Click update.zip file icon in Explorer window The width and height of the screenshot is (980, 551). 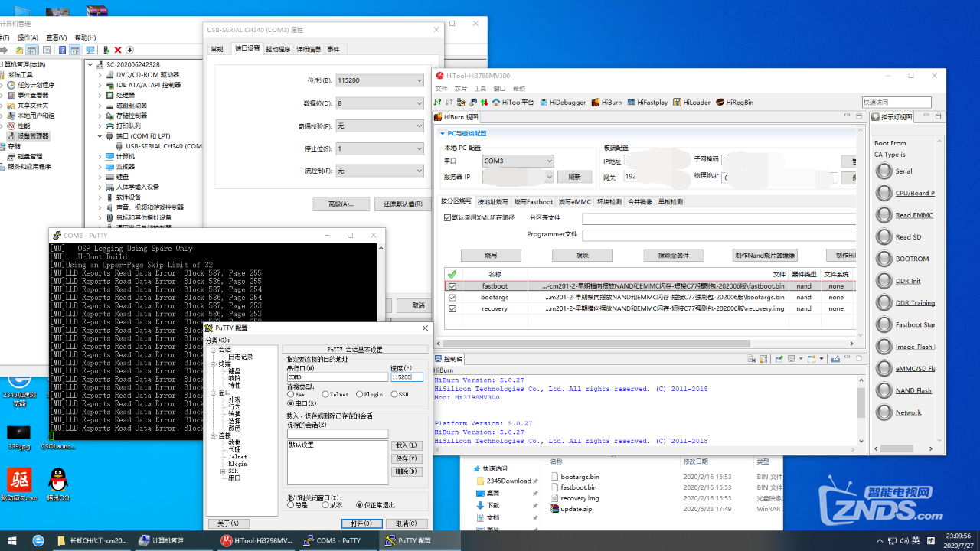click(x=555, y=509)
